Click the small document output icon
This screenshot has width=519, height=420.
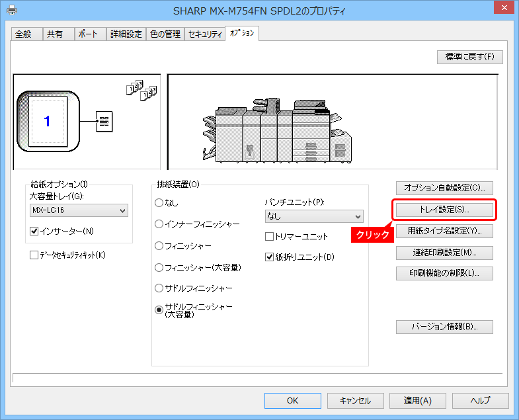coord(104,121)
